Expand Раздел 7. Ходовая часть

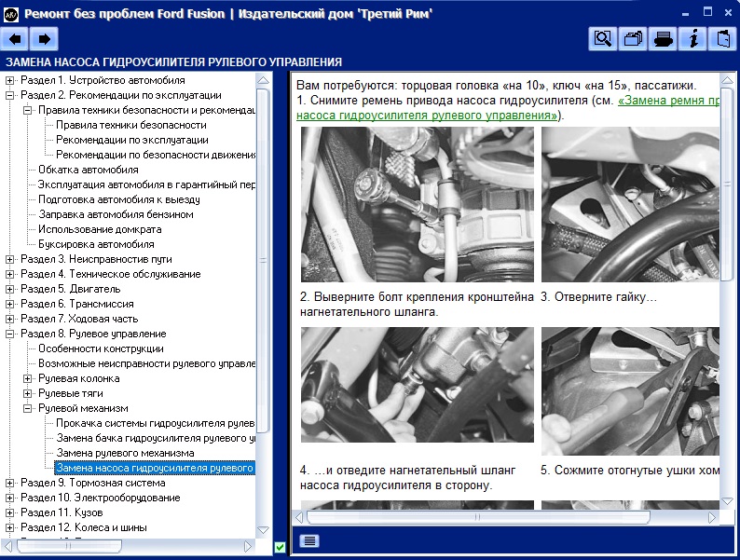pyautogui.click(x=9, y=319)
